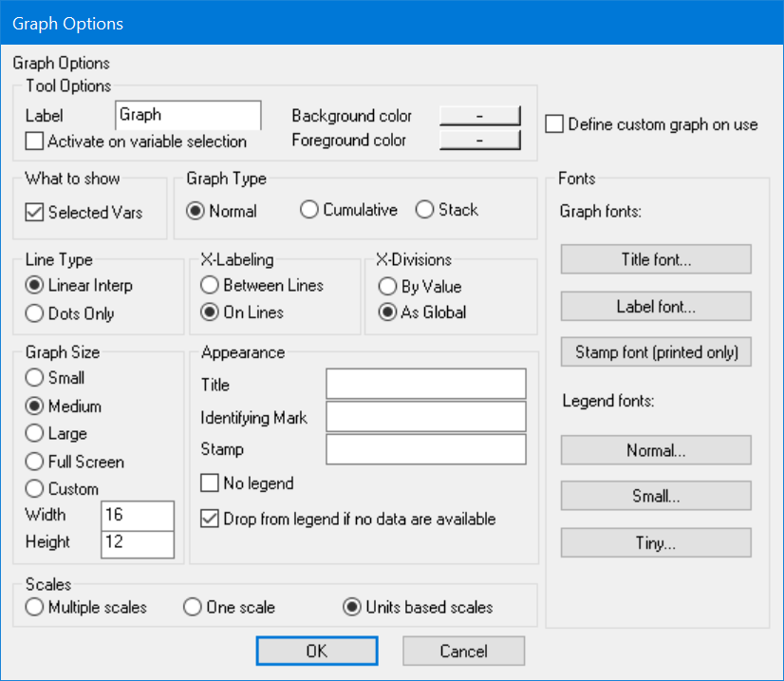
Task: Enable Define custom graph on use
Action: click(x=553, y=123)
